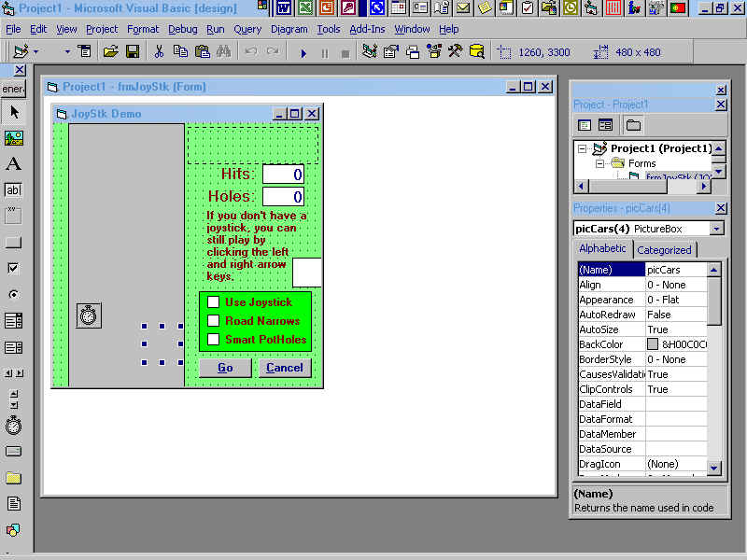The width and height of the screenshot is (747, 560).
Task: Click the Save Project disk icon
Action: click(133, 52)
